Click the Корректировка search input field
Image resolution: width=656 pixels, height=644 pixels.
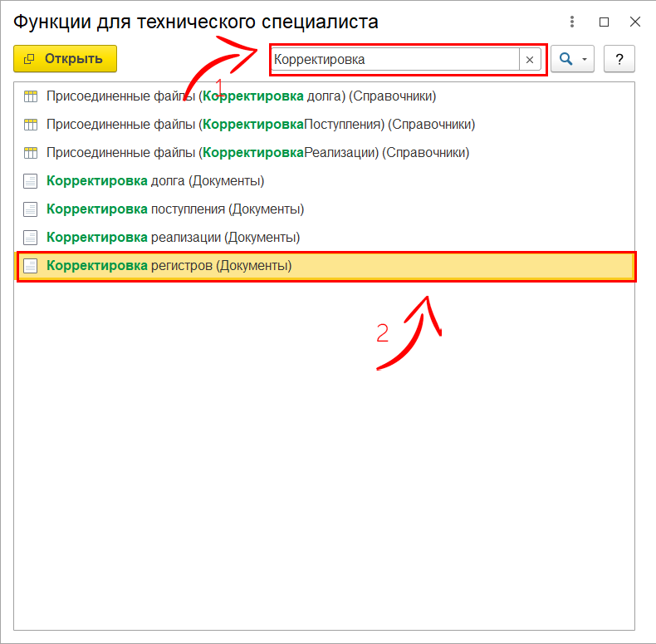point(394,60)
